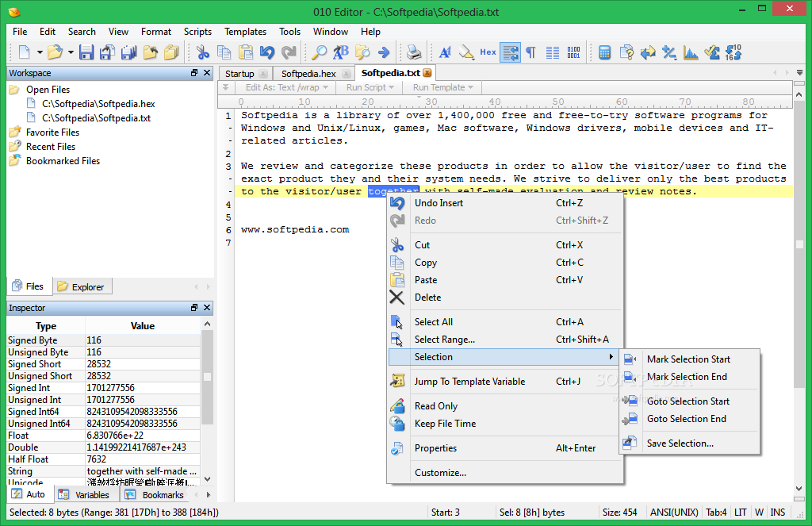812x526 pixels.
Task: Open the File menu
Action: tap(20, 32)
